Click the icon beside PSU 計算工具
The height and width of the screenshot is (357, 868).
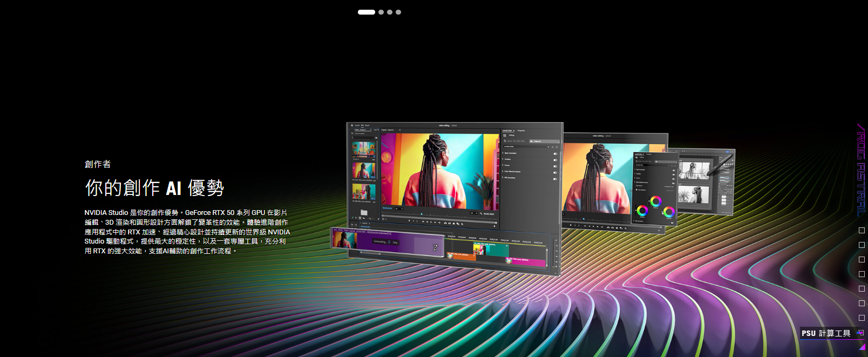pos(860,333)
